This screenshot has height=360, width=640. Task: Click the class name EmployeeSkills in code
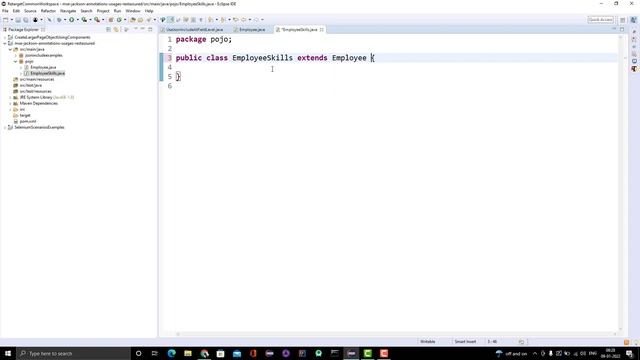262,58
